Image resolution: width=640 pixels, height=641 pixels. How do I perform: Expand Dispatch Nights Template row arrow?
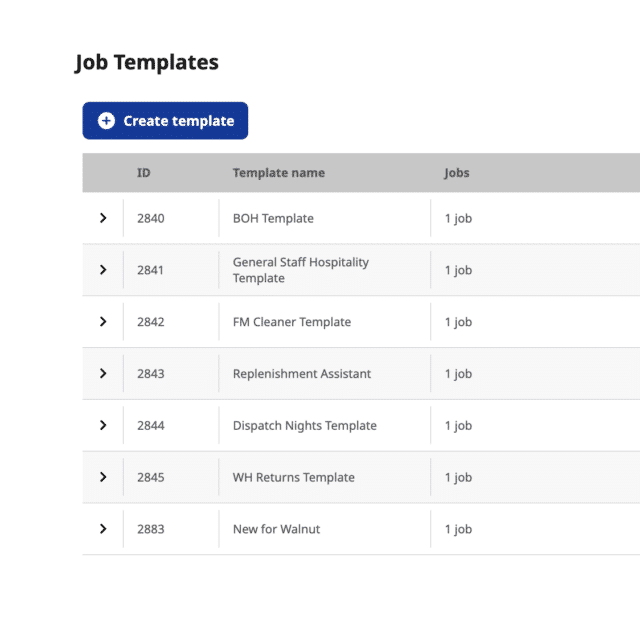103,425
